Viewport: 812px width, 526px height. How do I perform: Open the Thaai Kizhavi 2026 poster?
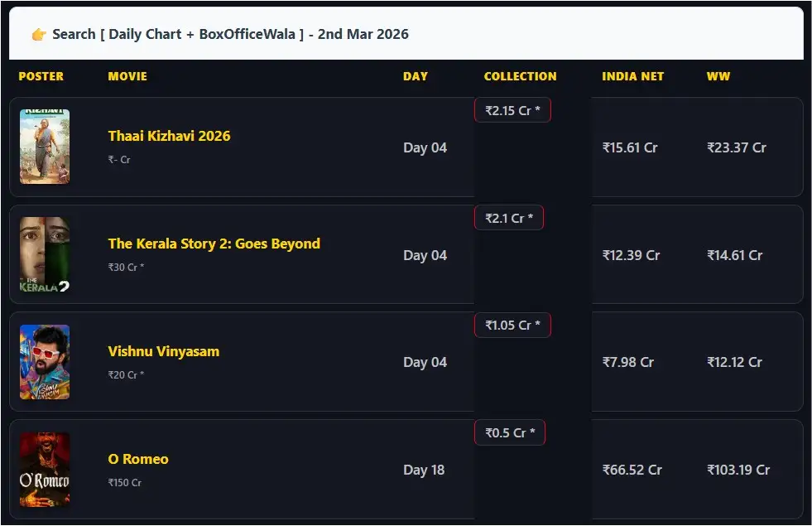45,147
